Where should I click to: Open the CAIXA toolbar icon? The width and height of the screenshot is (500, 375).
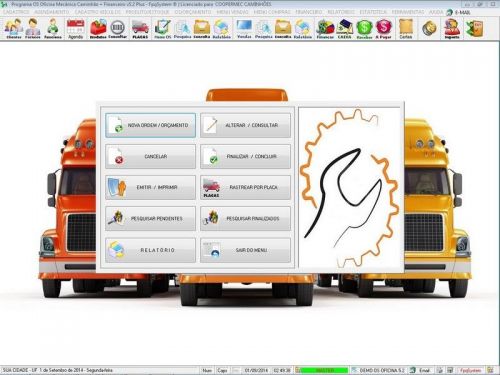tap(344, 29)
